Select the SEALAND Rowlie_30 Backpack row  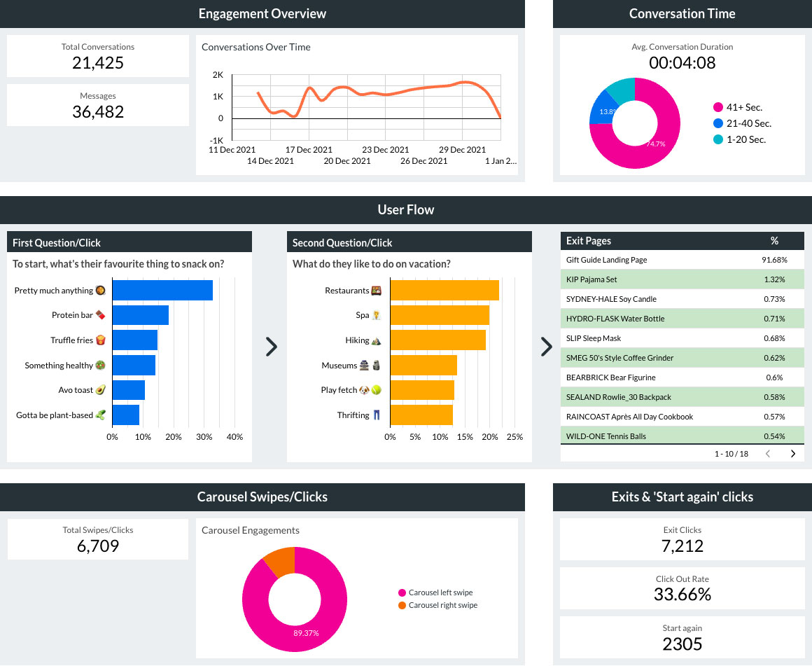pos(682,397)
